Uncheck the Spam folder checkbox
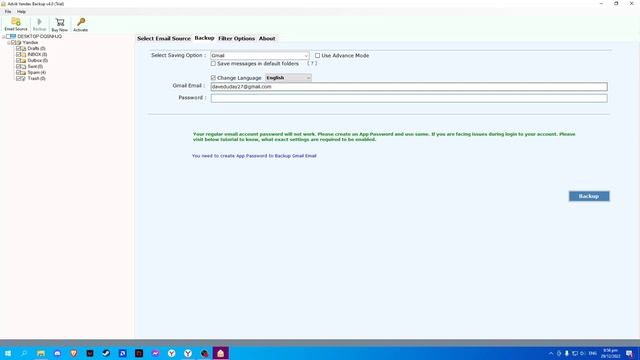 click(x=18, y=72)
